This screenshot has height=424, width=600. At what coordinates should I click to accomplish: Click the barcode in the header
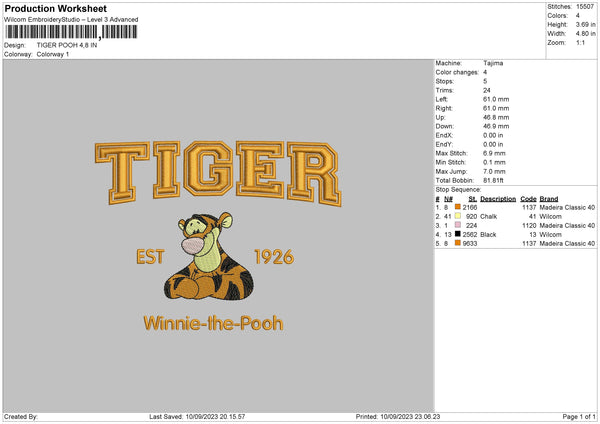tap(72, 32)
